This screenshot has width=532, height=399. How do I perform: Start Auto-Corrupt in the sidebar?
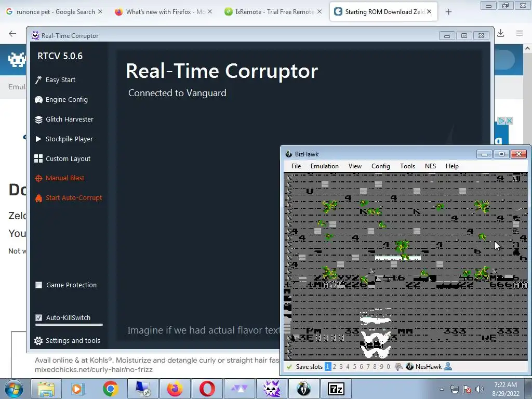coord(68,197)
